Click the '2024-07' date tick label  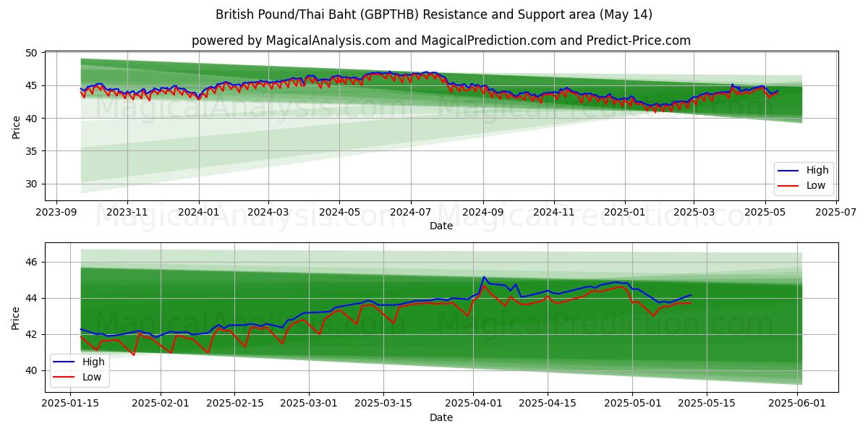[x=410, y=213]
